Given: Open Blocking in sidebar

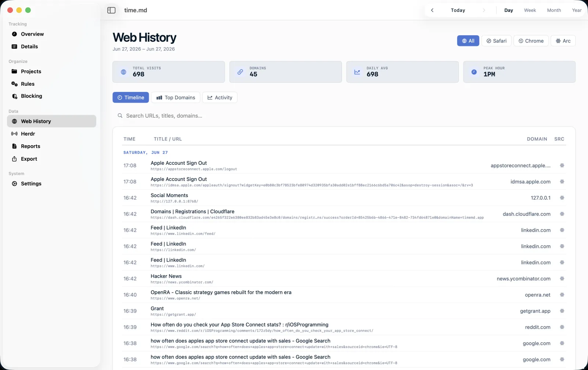Looking at the screenshot, I should tap(51, 96).
